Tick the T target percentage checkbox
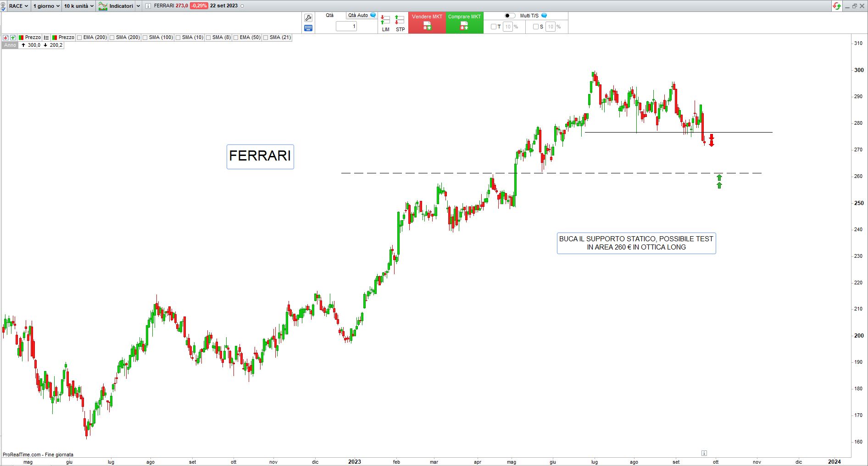This screenshot has height=466, width=868. pyautogui.click(x=494, y=27)
